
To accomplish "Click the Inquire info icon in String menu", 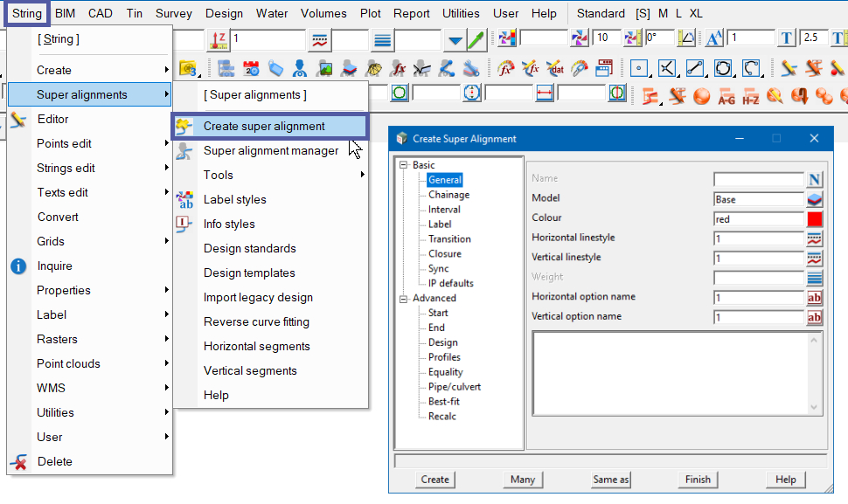I will click(x=18, y=266).
